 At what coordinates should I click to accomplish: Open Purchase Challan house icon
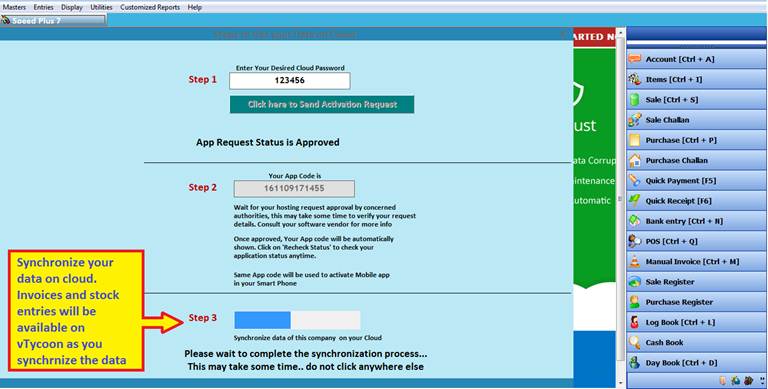coord(635,160)
